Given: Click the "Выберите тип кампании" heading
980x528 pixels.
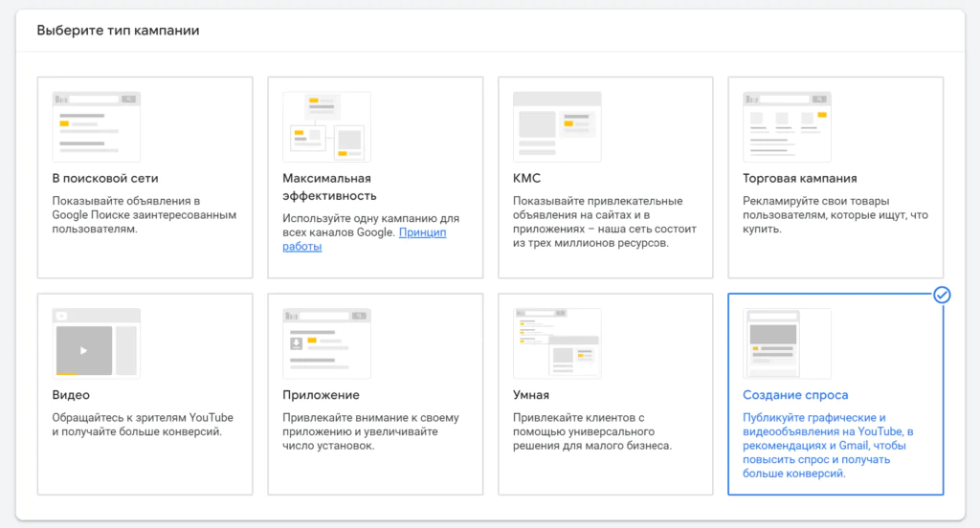Looking at the screenshot, I should click(118, 31).
